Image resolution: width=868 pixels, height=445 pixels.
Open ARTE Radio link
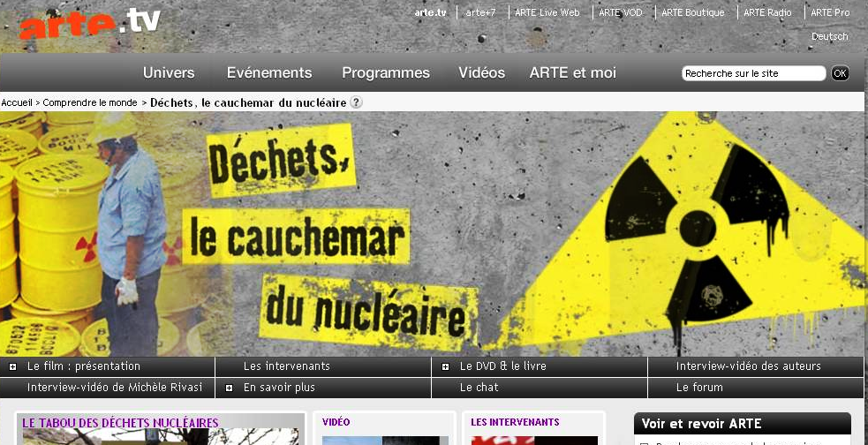pos(767,12)
